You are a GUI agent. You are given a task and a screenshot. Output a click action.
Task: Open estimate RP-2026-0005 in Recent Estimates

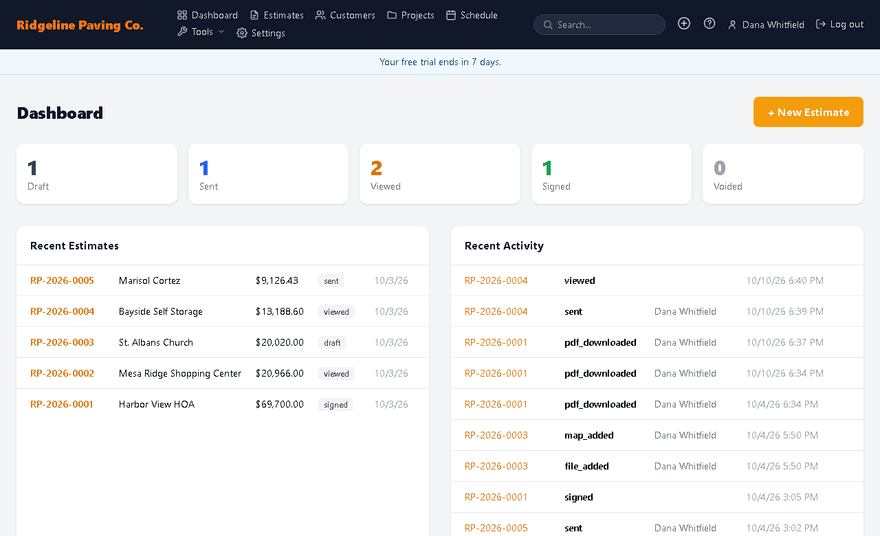(62, 281)
